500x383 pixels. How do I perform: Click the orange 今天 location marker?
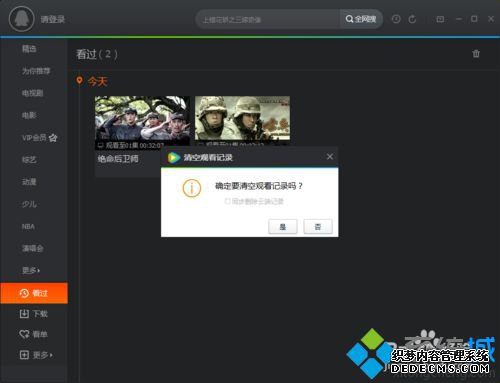(x=79, y=81)
